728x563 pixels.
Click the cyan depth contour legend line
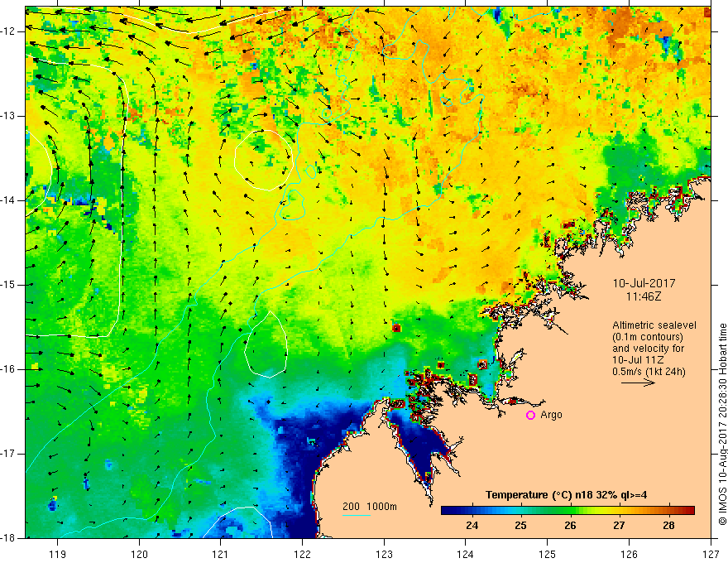[x=356, y=515]
